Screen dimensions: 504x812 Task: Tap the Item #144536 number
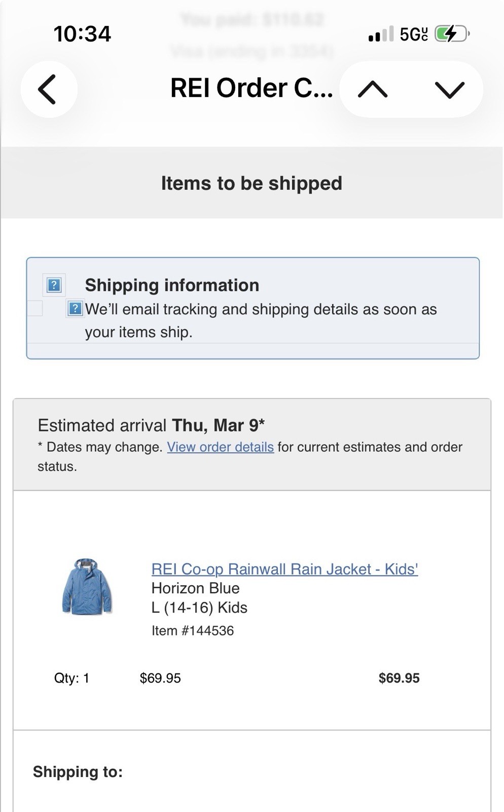(193, 631)
